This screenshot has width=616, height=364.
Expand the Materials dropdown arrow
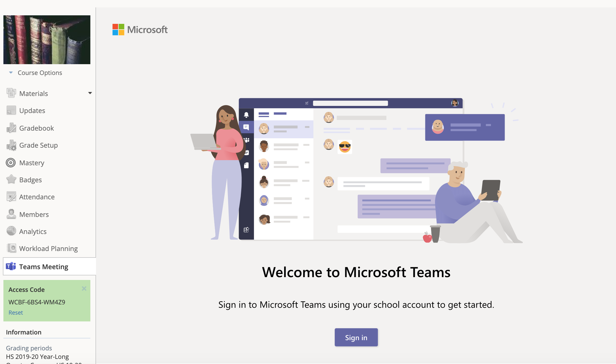tap(90, 93)
